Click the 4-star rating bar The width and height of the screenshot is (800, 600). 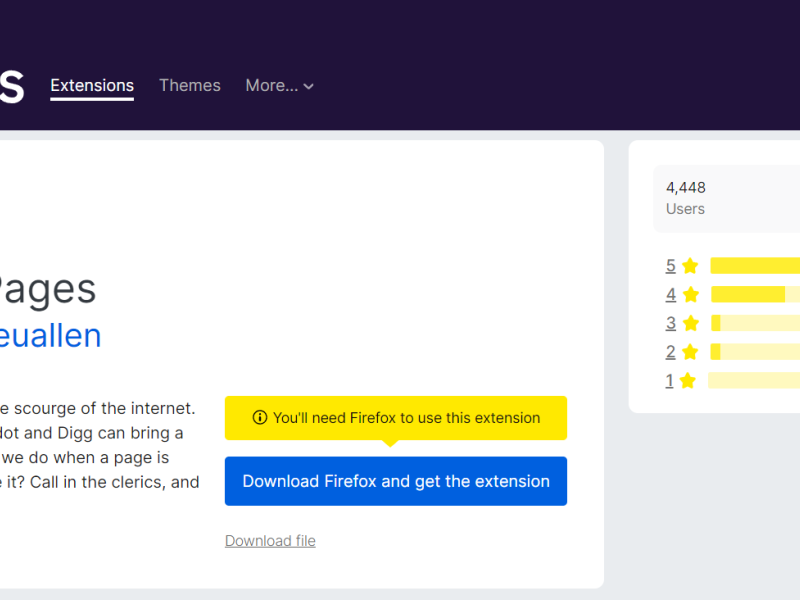(x=755, y=294)
